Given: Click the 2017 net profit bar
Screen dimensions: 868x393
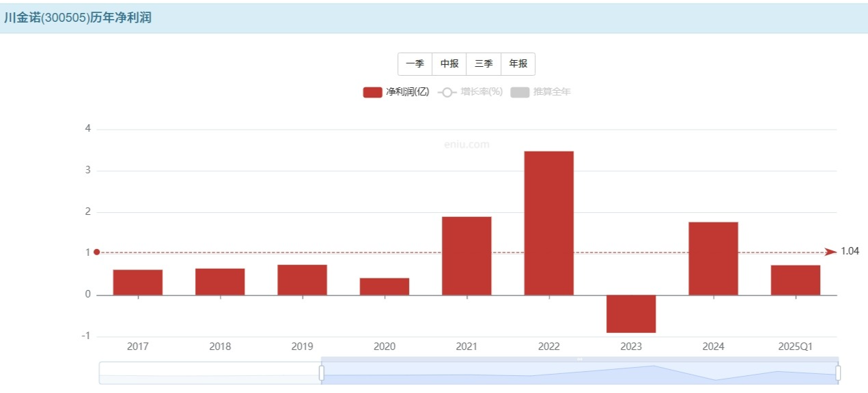Looking at the screenshot, I should 138,282.
